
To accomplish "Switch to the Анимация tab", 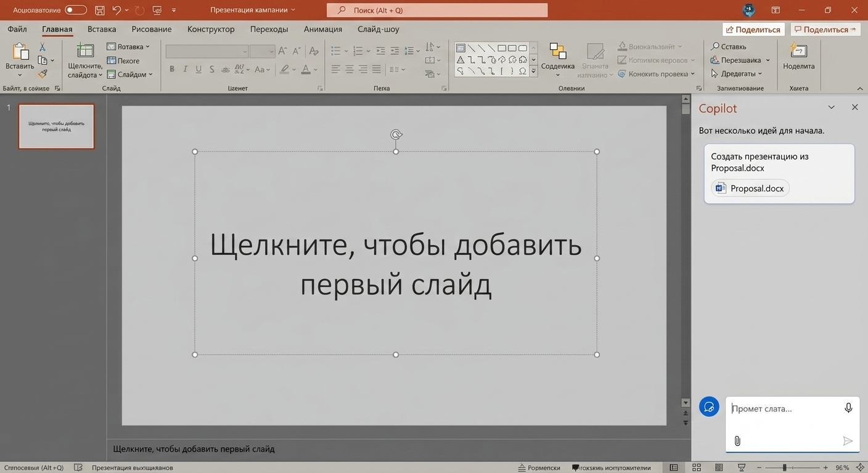I will pos(323,29).
